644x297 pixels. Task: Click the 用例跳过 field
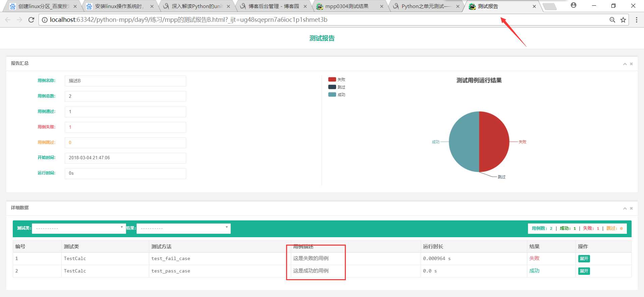coord(125,143)
